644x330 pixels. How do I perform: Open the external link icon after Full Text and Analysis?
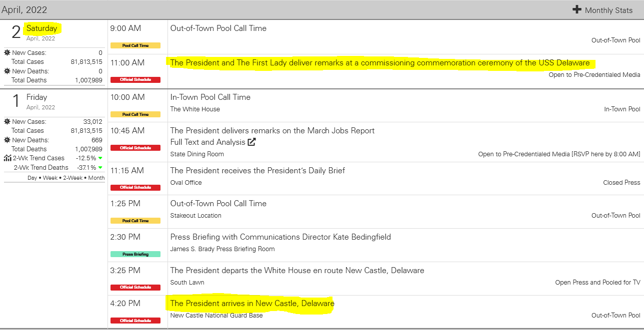[x=252, y=142]
